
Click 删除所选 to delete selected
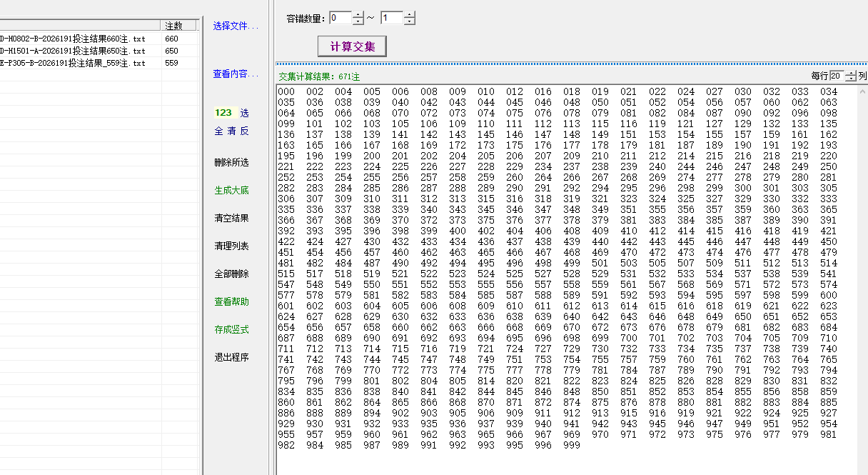[231, 163]
